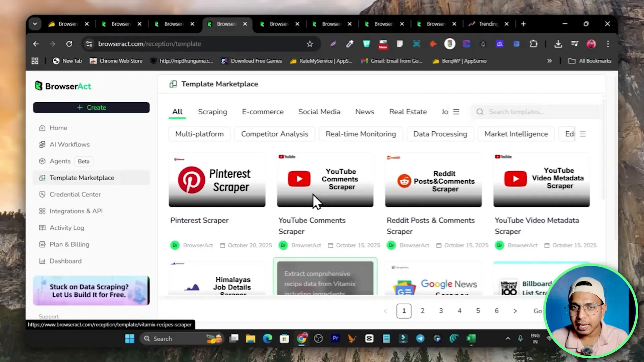This screenshot has width=644, height=362.
Task: Click Chrome downloads icon
Action: [x=558, y=44]
